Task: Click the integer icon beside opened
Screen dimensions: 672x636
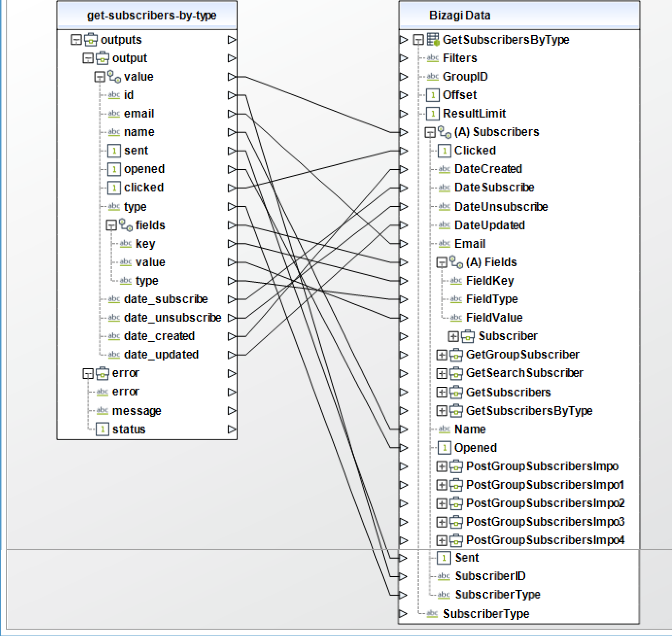Action: tap(114, 169)
